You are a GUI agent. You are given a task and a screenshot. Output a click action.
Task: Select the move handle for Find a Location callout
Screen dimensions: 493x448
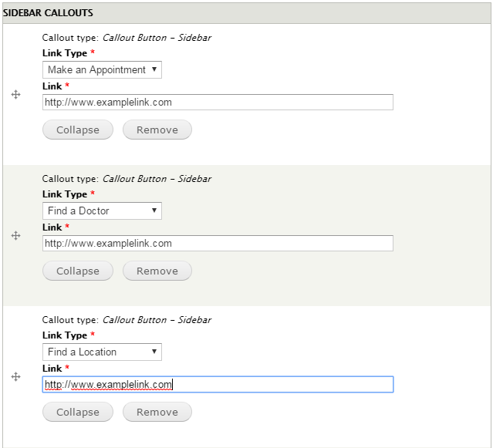point(15,376)
